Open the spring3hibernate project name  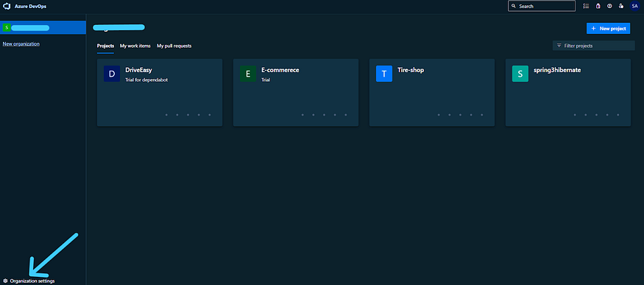tap(557, 70)
